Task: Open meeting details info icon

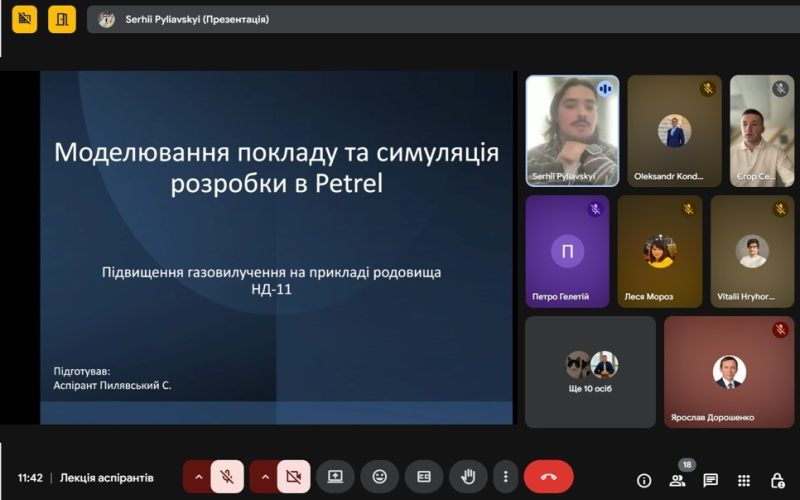Action: click(x=644, y=480)
